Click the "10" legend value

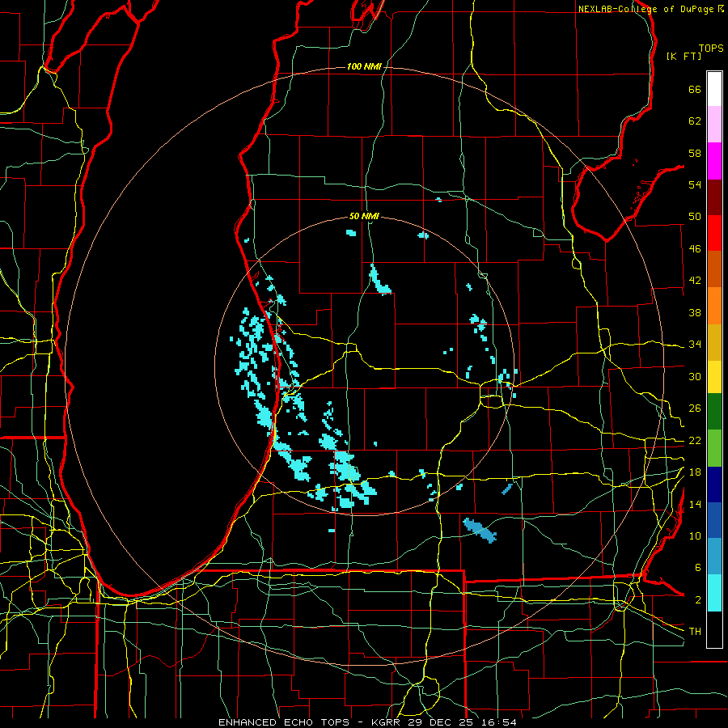[x=695, y=536]
